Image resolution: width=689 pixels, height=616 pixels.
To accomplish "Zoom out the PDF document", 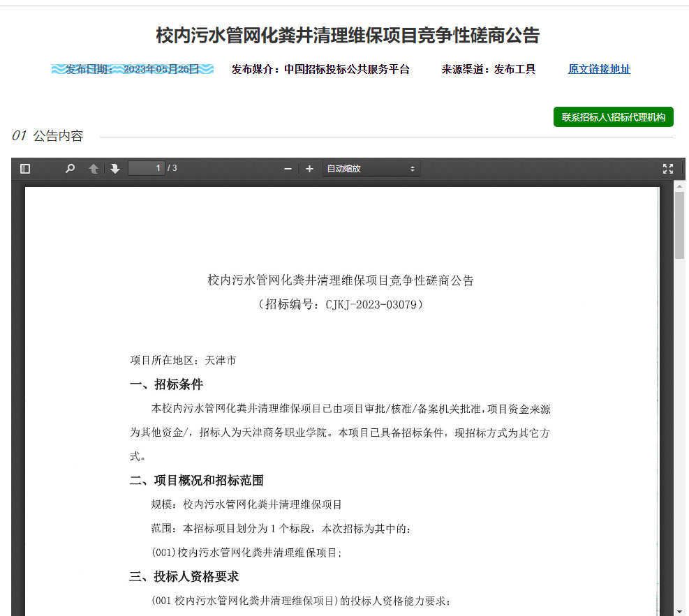I will pos(288,169).
